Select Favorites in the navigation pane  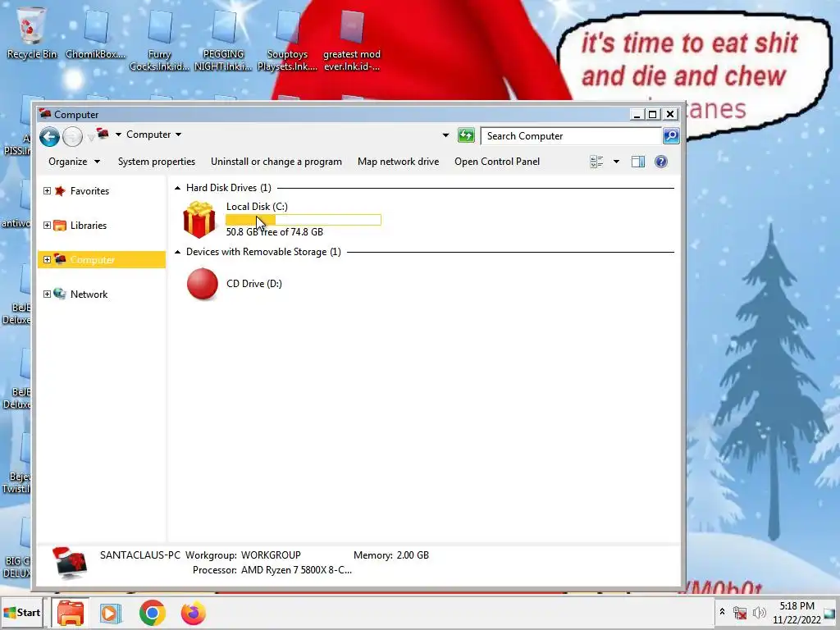(89, 191)
